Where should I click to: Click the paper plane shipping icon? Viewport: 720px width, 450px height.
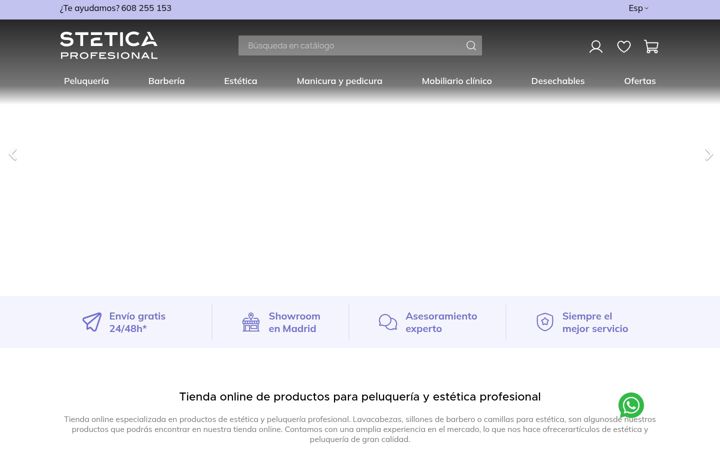click(x=92, y=322)
